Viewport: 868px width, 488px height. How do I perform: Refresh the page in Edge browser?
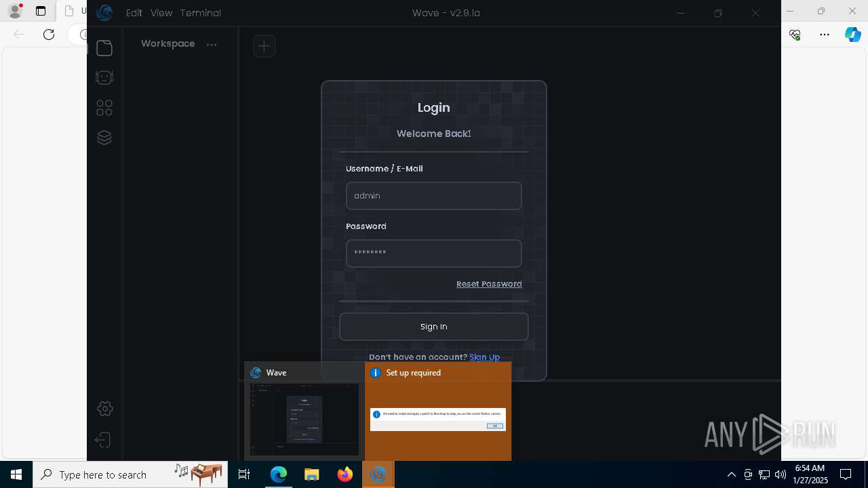(49, 35)
